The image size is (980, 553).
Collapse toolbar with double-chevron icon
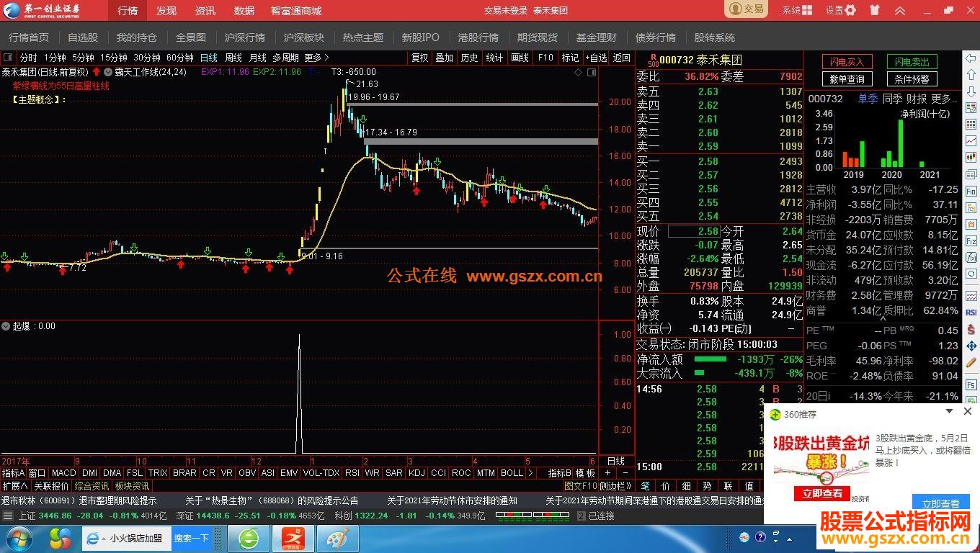[x=900, y=10]
